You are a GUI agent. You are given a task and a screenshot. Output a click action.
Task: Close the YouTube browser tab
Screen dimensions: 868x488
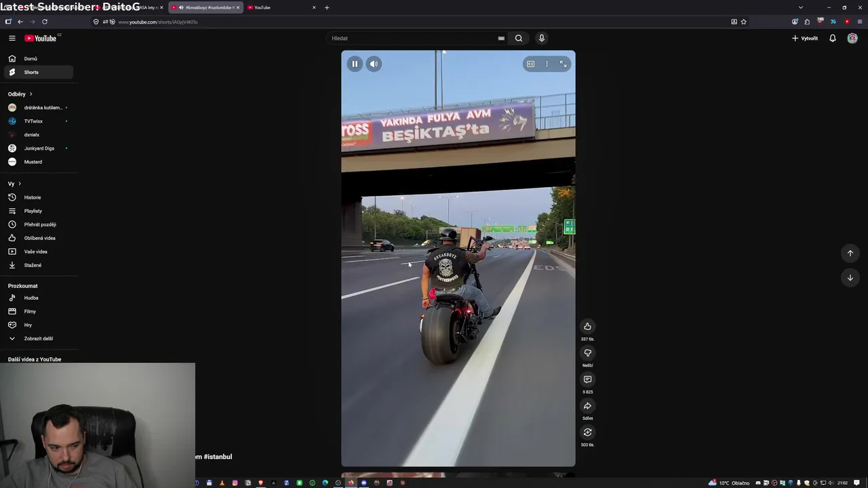click(313, 7)
